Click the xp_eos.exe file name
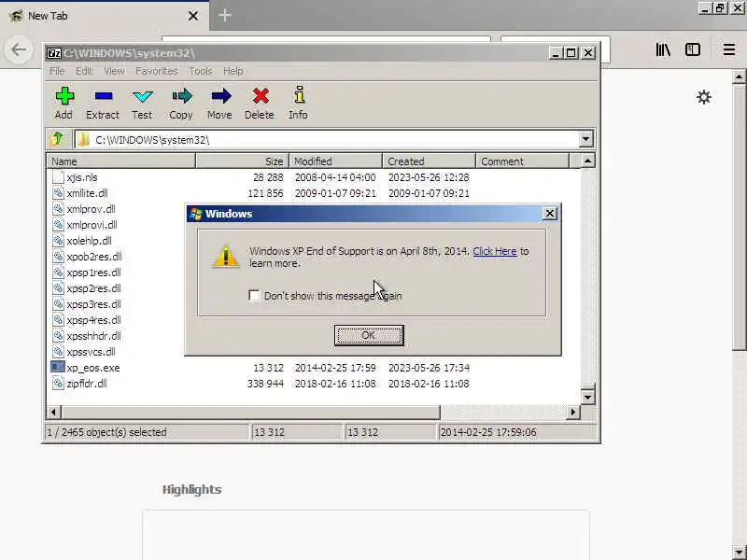 (x=93, y=368)
